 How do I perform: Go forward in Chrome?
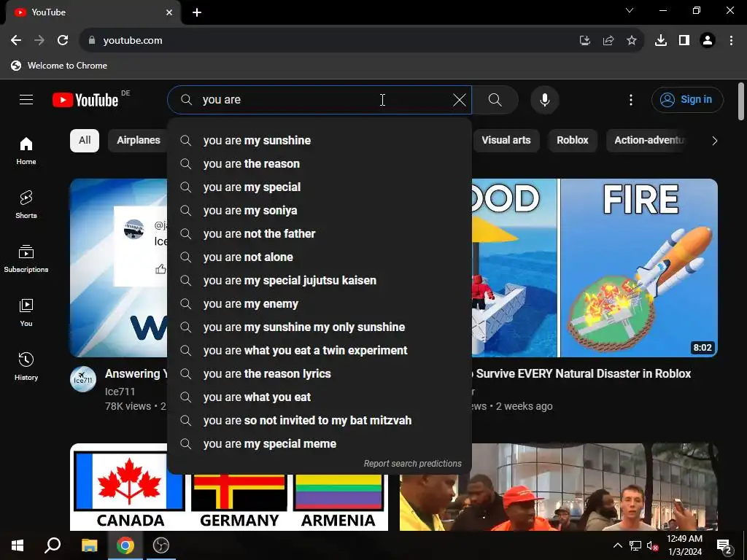[x=39, y=41]
